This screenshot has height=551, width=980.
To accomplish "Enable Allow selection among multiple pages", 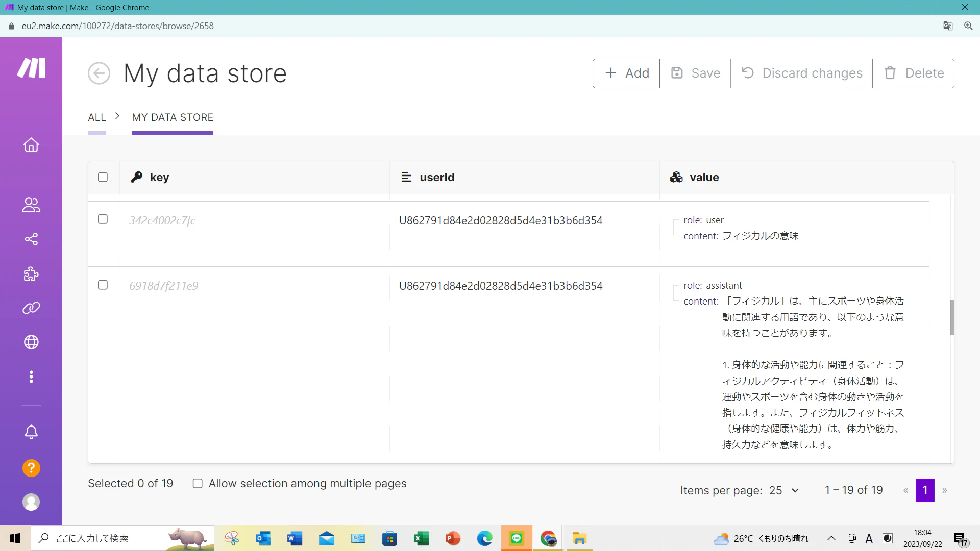I will [198, 484].
